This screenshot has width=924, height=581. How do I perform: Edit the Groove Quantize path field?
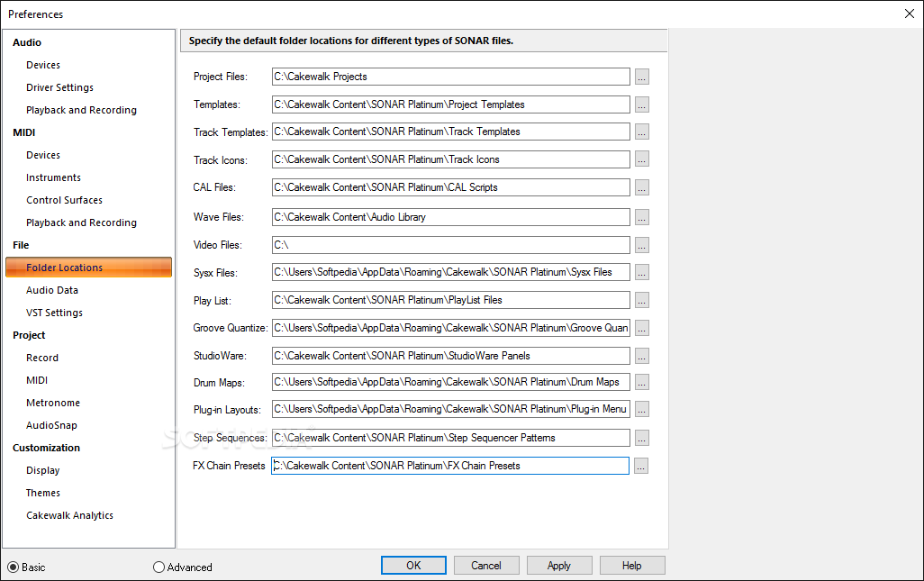[451, 328]
